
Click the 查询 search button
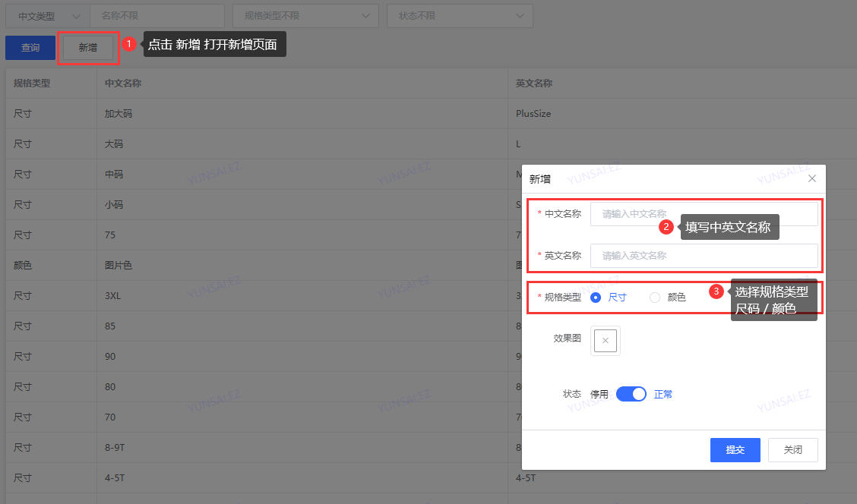(30, 48)
